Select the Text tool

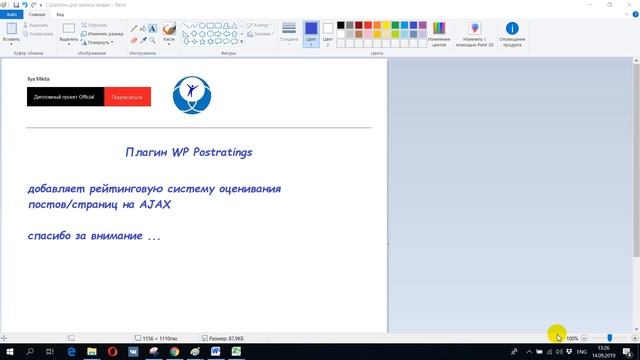tap(152, 29)
